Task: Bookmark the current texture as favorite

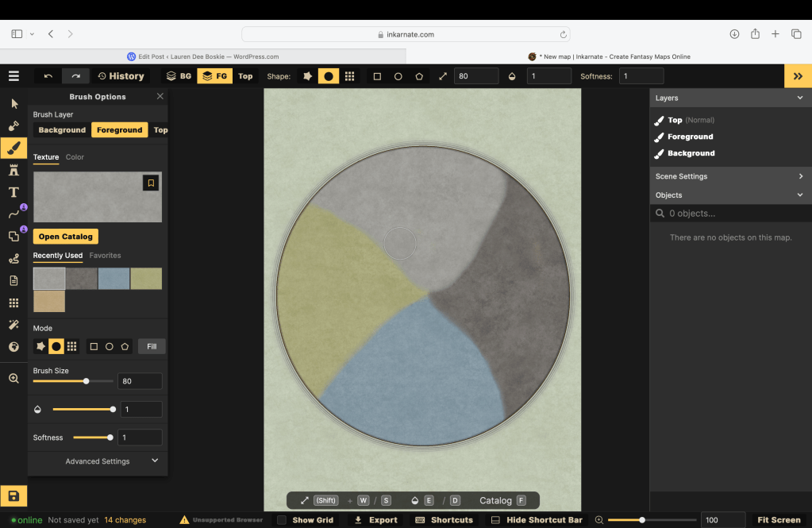Action: (151, 183)
